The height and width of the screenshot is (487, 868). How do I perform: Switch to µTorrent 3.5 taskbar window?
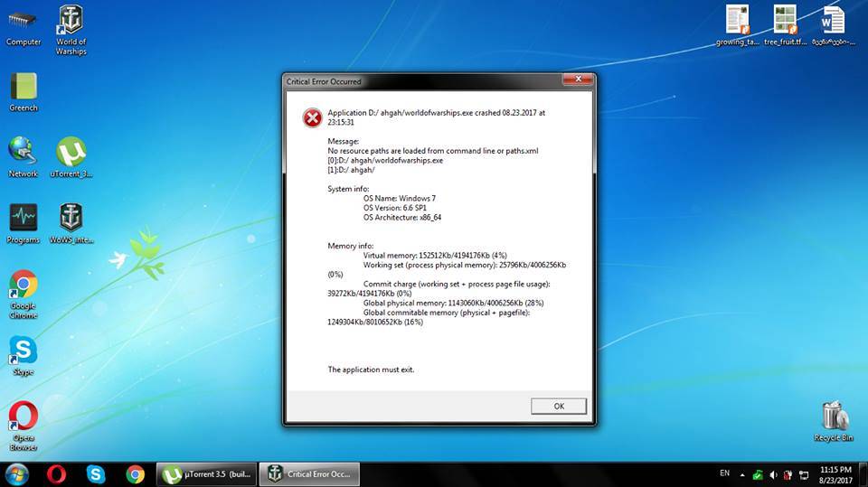click(206, 474)
